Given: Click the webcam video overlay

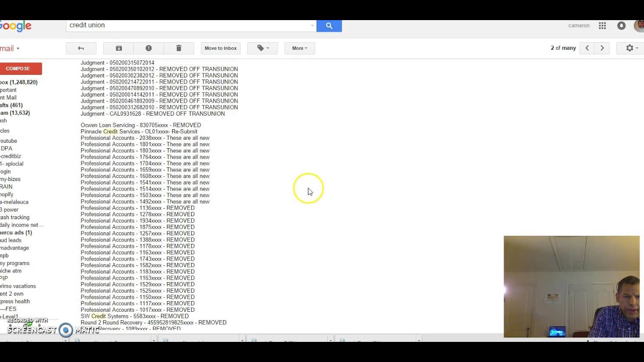Looking at the screenshot, I should tap(572, 287).
